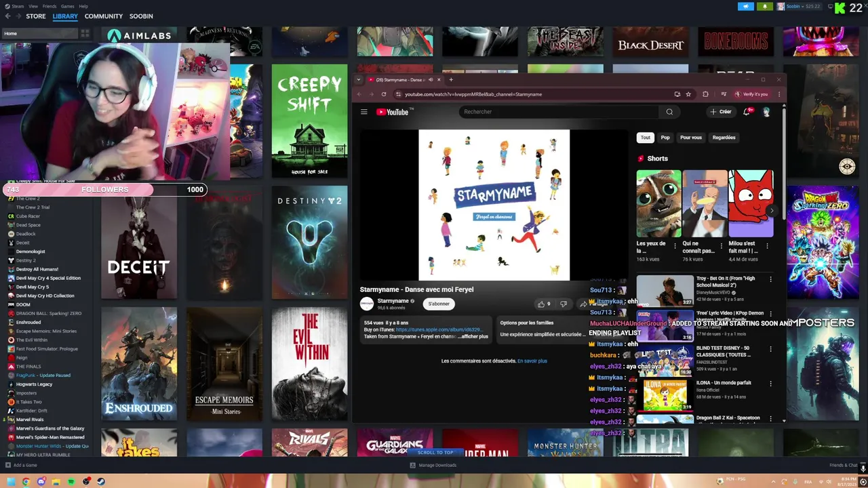This screenshot has height=488, width=868.
Task: Open the iTunes album link
Action: [x=439, y=329]
